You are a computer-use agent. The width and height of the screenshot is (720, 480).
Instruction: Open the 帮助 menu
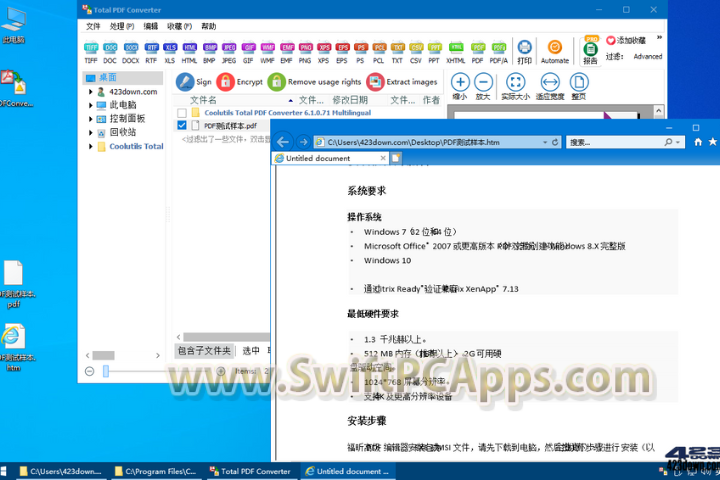coord(208,26)
